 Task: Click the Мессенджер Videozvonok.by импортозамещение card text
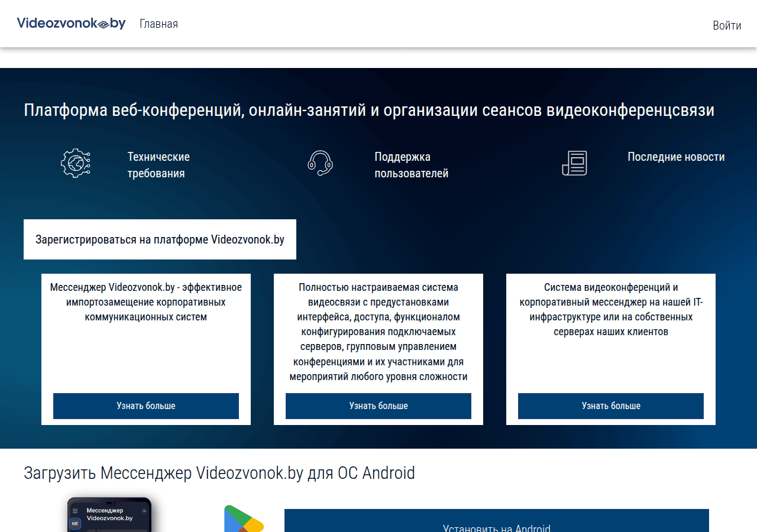(146, 302)
